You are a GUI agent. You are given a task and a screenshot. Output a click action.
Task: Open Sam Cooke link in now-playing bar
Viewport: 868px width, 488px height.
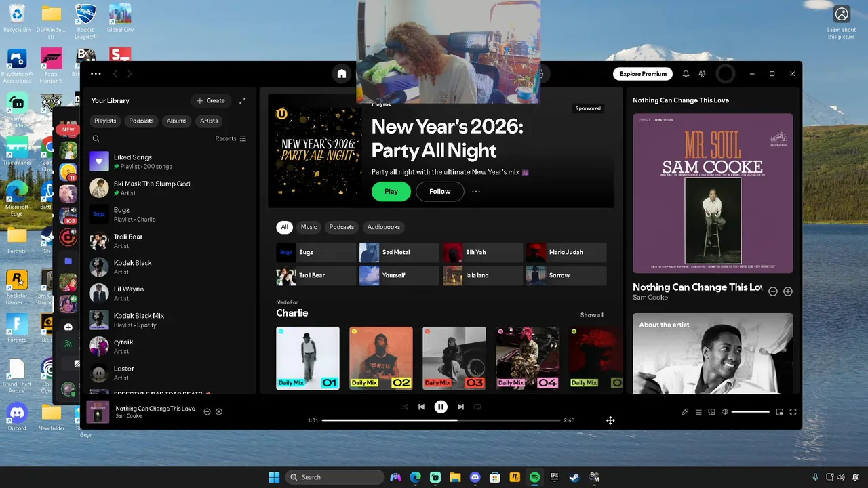click(128, 416)
